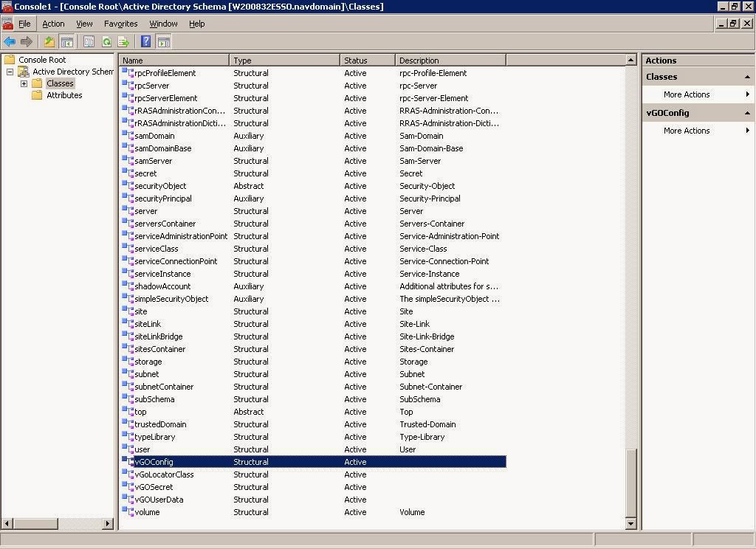Restore the inner MMC child window
The height and width of the screenshot is (549, 756).
tap(733, 23)
